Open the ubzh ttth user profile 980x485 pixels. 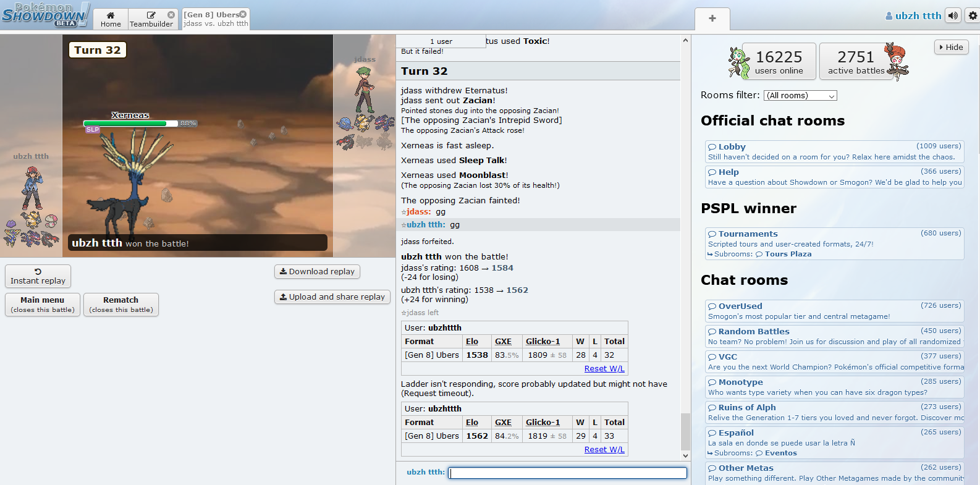coord(913,16)
